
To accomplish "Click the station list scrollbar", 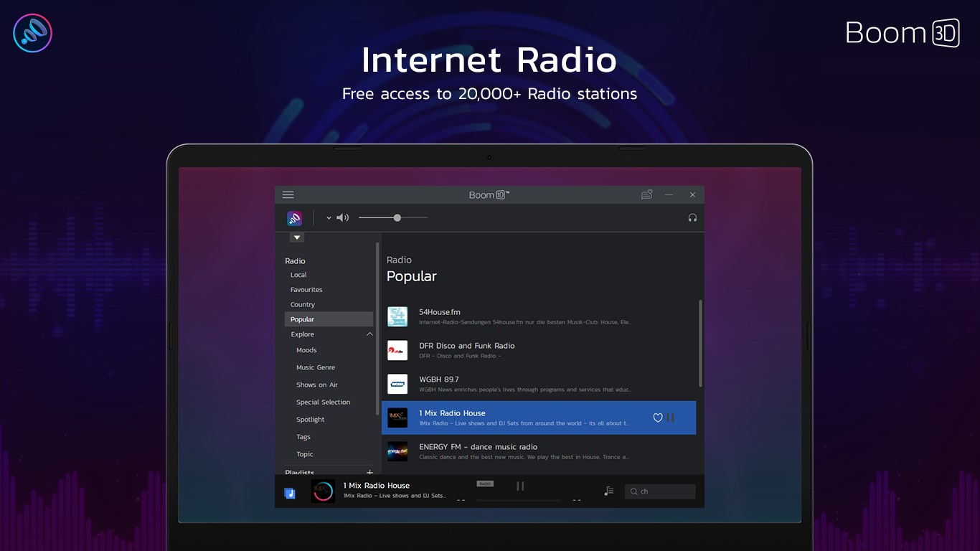I will [700, 343].
